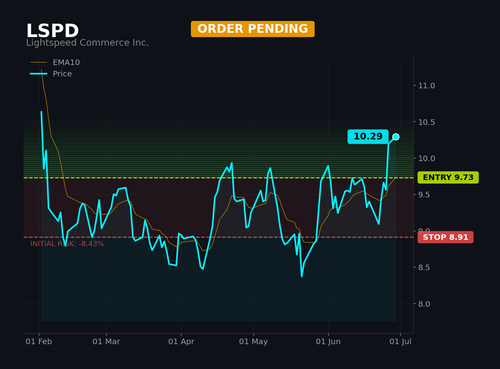Click the 10.29 current price label
Screen dimensions: 500x369
pos(368,136)
